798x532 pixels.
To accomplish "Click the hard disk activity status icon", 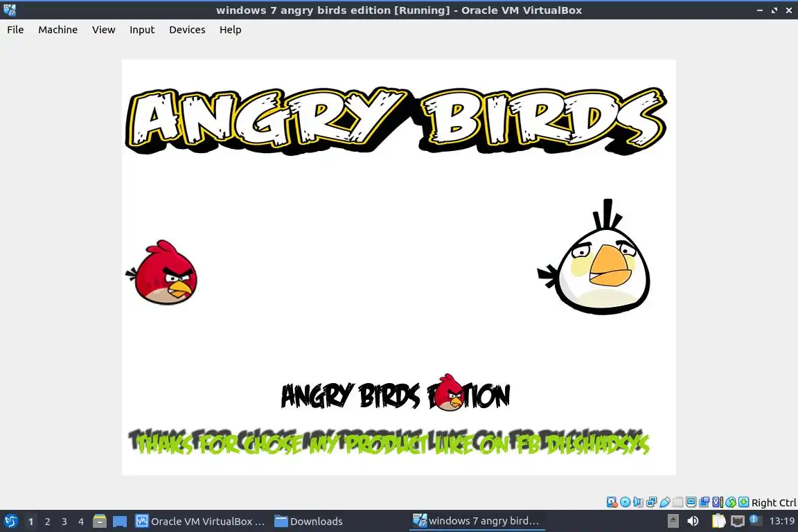I will 612,502.
